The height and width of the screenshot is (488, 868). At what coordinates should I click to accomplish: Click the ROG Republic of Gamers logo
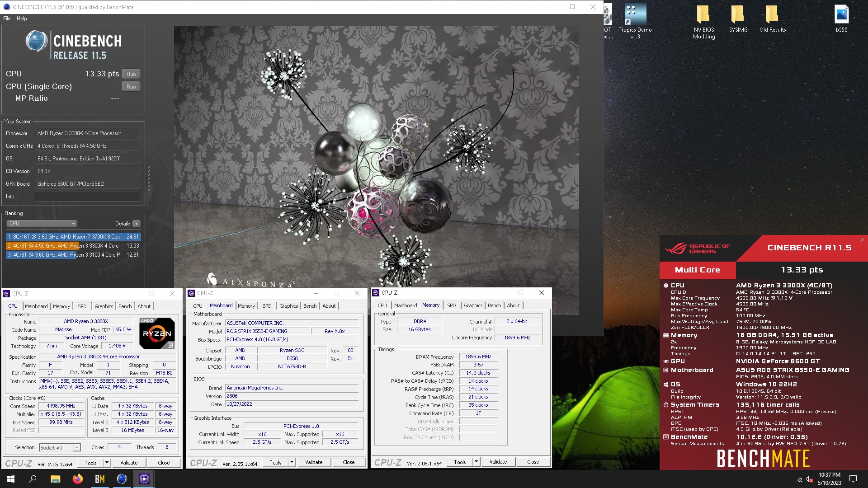click(x=697, y=249)
